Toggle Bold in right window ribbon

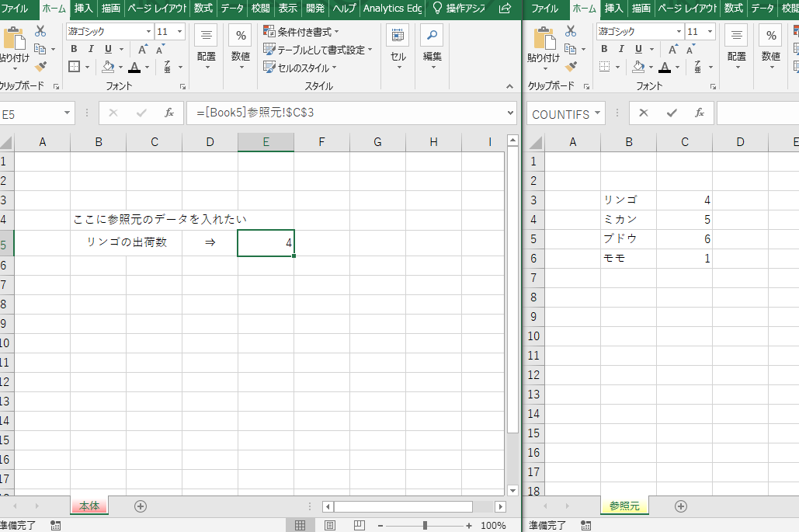[x=604, y=49]
